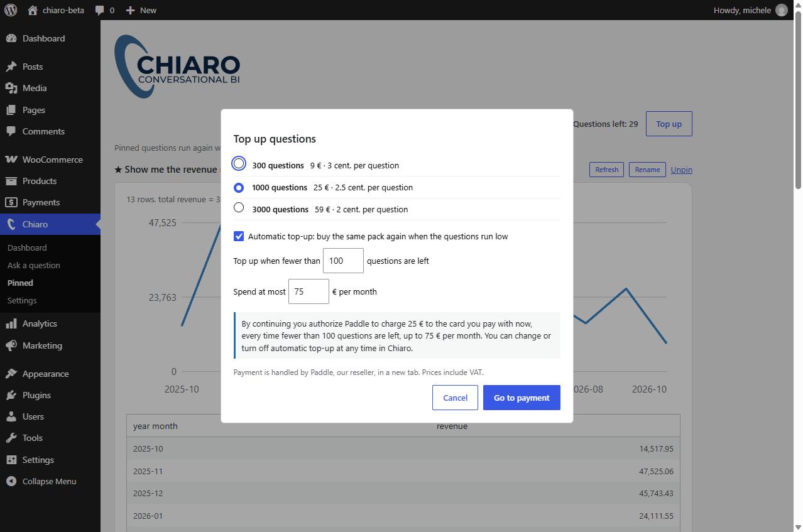This screenshot has width=803, height=532.
Task: Open the chiaro-beta site link
Action: click(x=56, y=10)
